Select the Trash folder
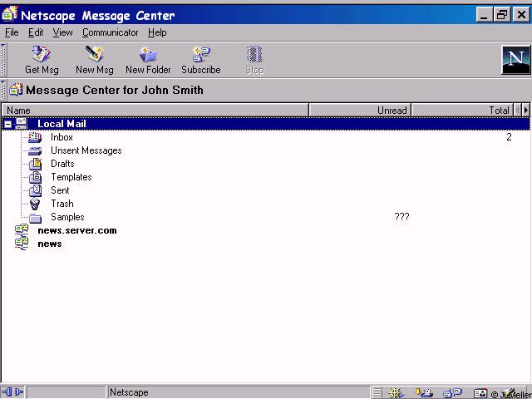 point(62,204)
